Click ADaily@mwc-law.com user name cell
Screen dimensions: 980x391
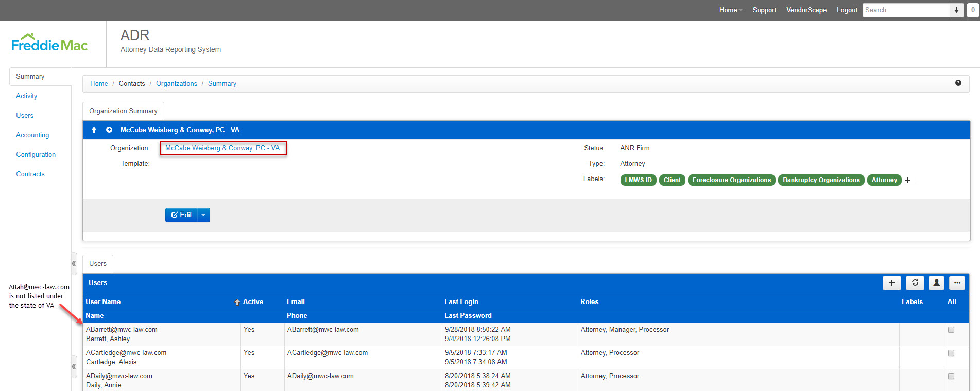pos(119,376)
